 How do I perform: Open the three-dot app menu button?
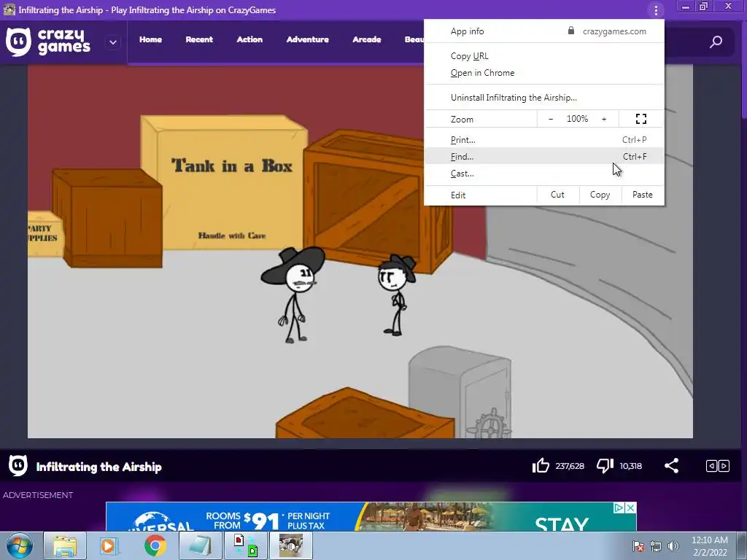656,10
